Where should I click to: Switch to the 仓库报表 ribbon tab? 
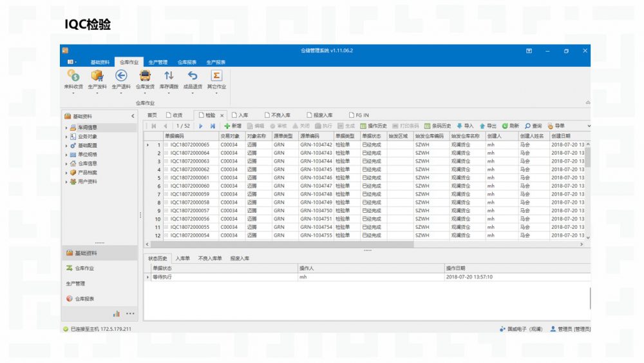click(187, 63)
